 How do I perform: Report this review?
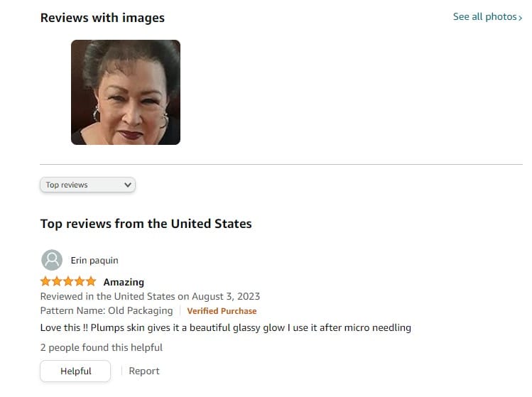(144, 371)
